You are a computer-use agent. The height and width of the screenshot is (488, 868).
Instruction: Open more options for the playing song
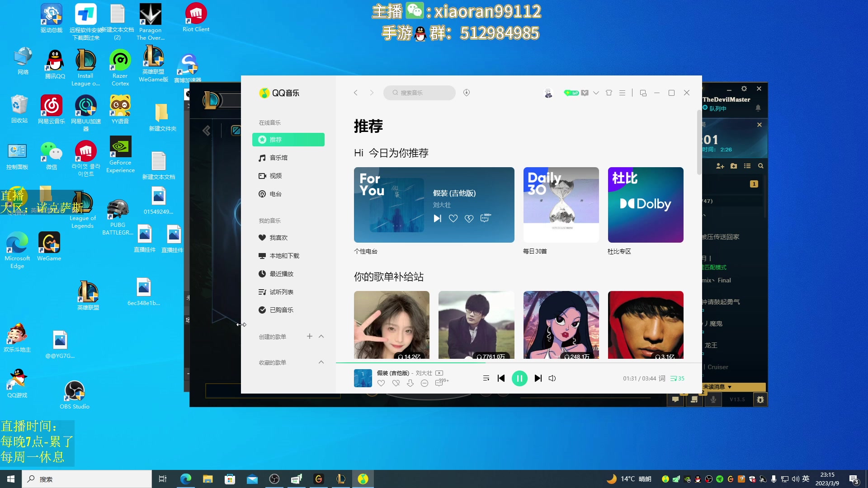coord(425,383)
